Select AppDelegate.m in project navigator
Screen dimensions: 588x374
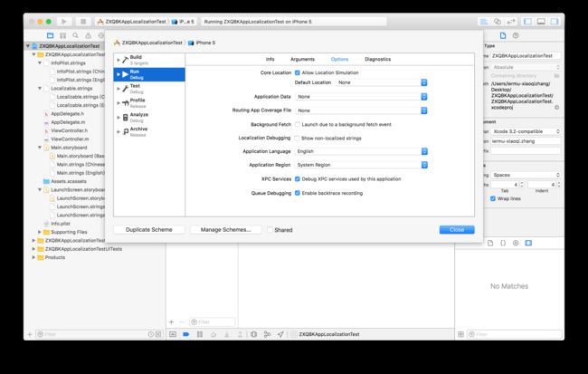coord(68,122)
